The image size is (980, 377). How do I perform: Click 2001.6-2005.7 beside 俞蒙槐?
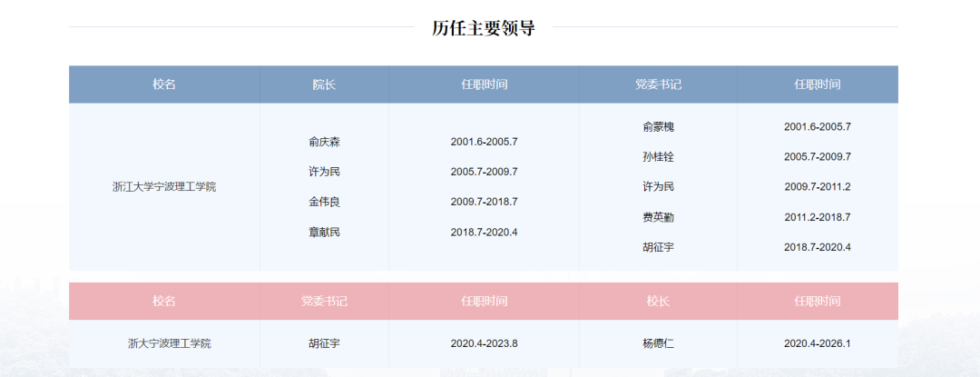coord(818,127)
